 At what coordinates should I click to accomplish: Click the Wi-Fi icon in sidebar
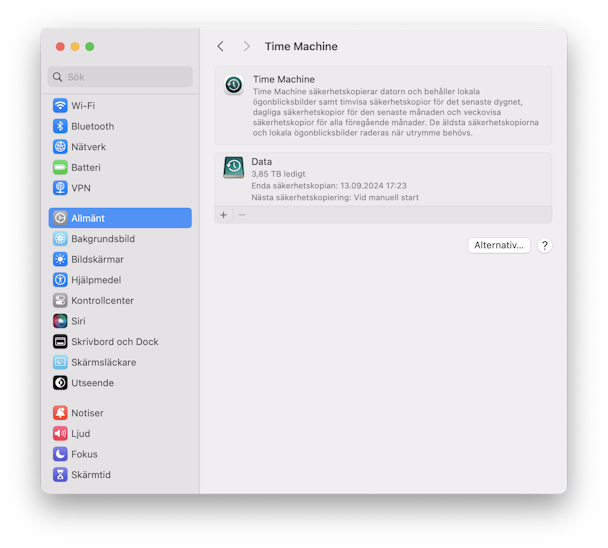[60, 105]
